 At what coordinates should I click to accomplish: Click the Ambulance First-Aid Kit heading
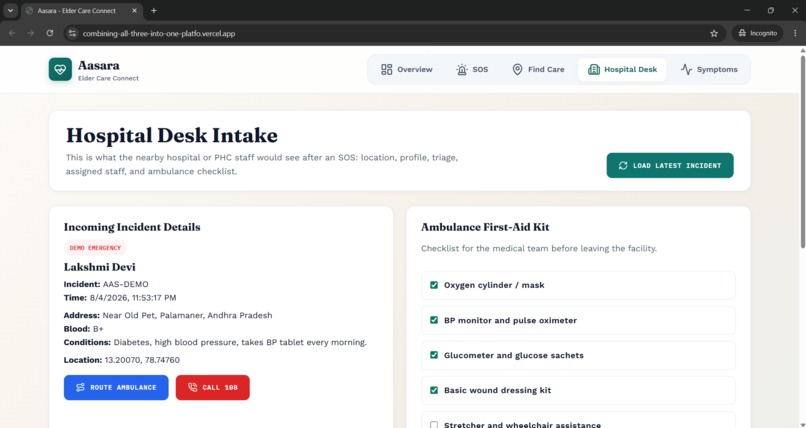485,227
